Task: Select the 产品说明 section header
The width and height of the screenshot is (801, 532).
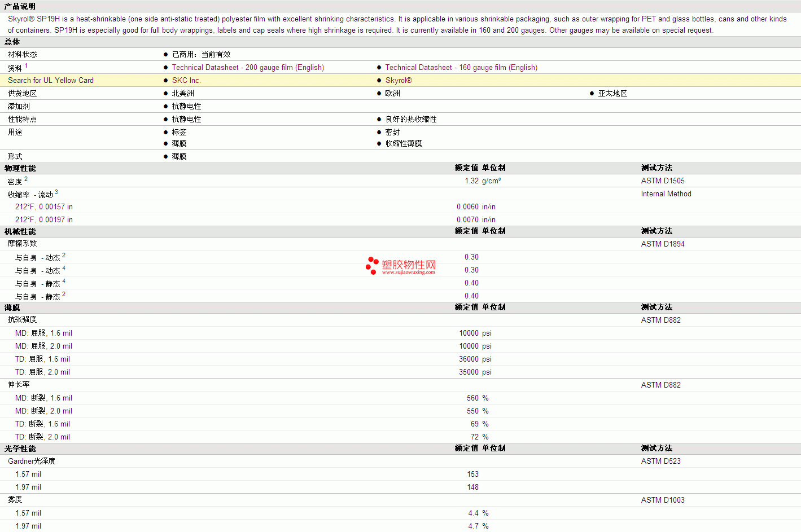Action: (x=20, y=6)
